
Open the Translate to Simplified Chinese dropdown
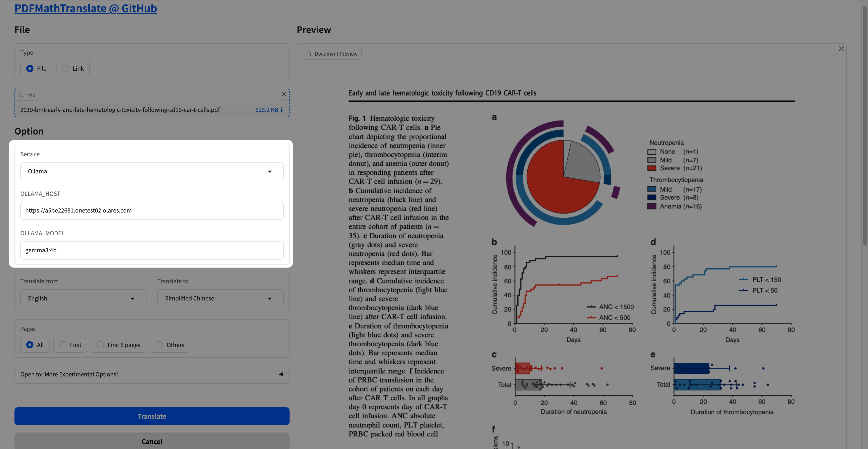point(220,298)
